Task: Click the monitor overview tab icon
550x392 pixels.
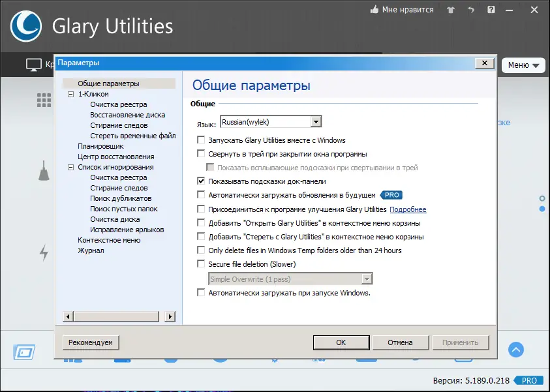Action: coord(34,65)
